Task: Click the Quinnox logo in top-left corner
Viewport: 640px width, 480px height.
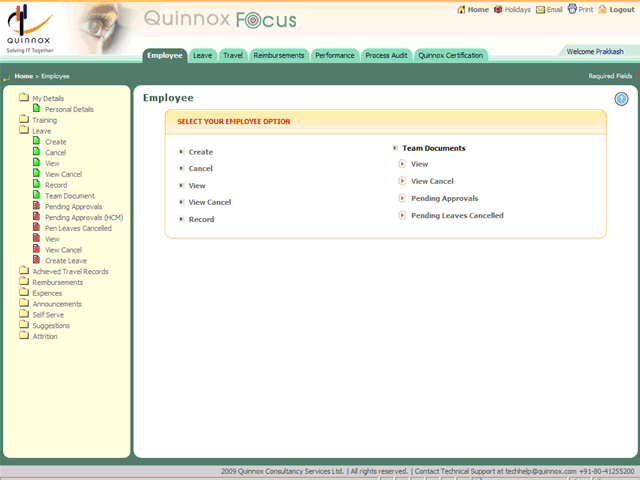Action: pos(28,27)
